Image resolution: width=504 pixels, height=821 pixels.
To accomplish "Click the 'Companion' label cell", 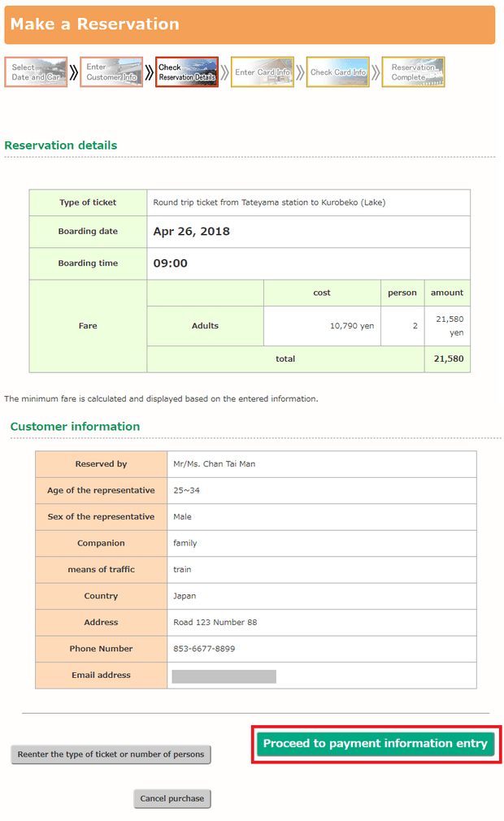I will tap(101, 544).
